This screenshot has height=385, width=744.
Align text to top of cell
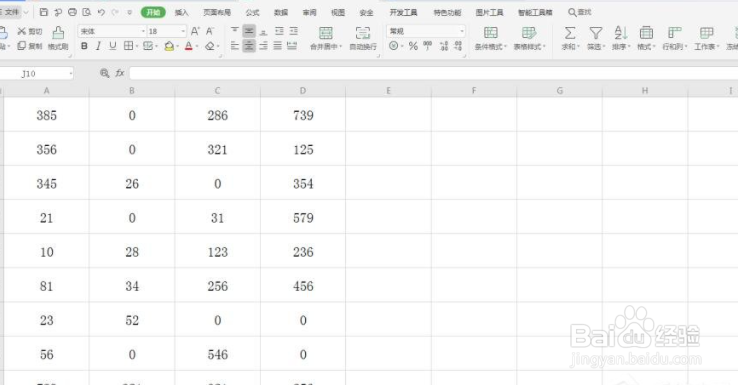click(x=234, y=31)
